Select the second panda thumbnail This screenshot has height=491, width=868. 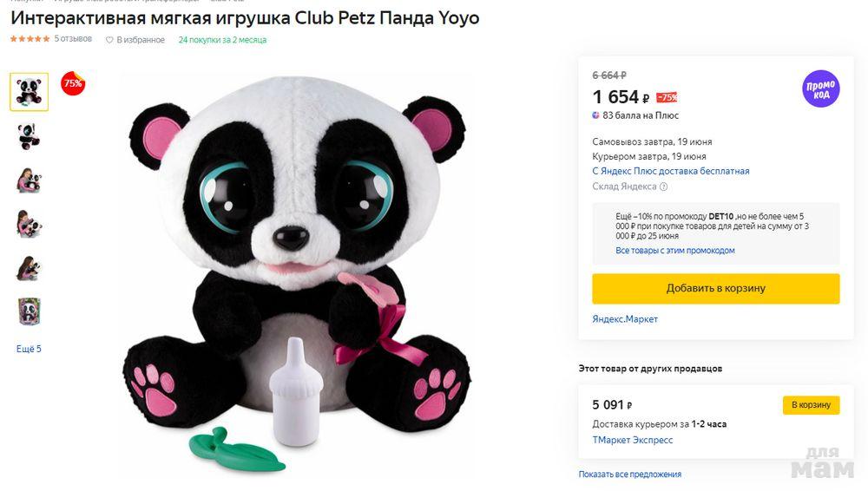click(x=29, y=135)
